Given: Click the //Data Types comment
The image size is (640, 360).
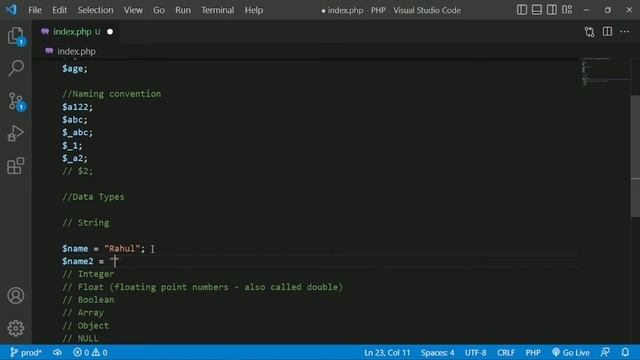Looking at the screenshot, I should point(93,197).
